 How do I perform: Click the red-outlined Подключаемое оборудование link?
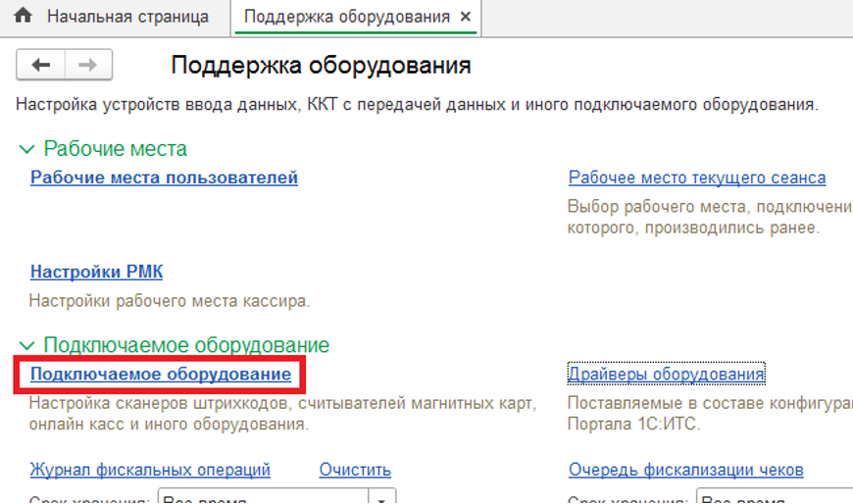coord(161,375)
